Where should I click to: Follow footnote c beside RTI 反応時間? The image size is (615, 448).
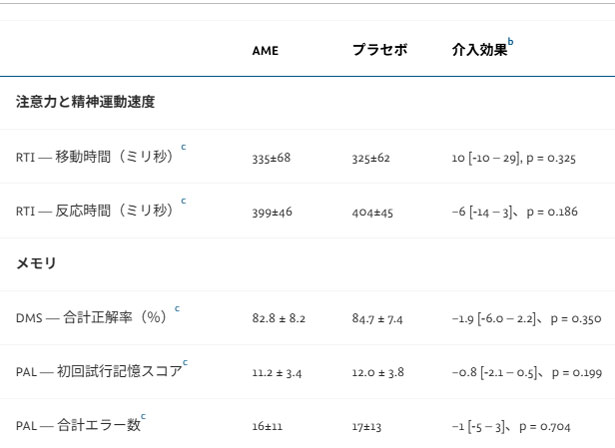(183, 201)
